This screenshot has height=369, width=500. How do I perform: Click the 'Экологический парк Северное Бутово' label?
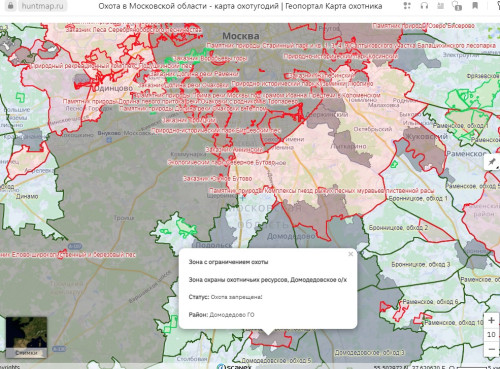pos(221,163)
